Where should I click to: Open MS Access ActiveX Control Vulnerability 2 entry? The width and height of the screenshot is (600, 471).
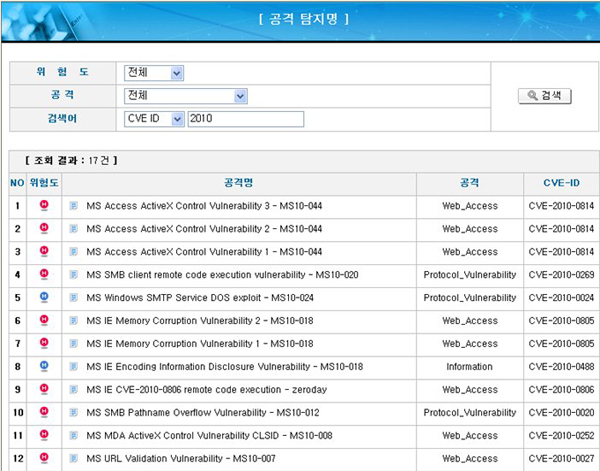click(x=204, y=229)
